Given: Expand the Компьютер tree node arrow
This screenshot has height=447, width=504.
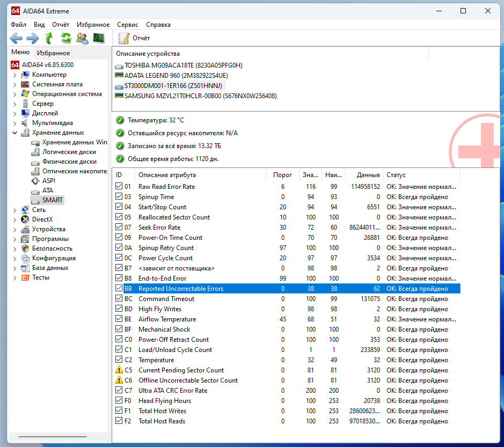Looking at the screenshot, I should (x=15, y=75).
